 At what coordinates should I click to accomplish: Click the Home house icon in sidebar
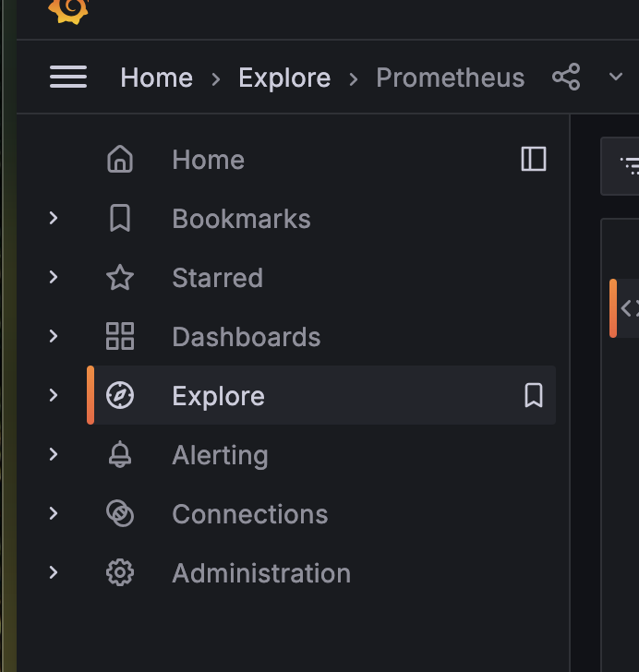click(x=120, y=160)
